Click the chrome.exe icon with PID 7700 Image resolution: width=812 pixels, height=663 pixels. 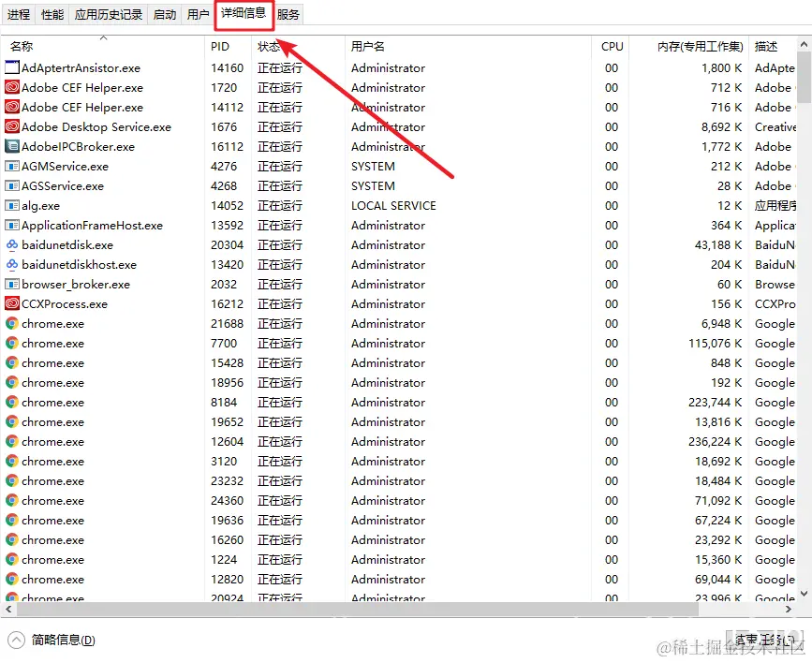pyautogui.click(x=12, y=344)
